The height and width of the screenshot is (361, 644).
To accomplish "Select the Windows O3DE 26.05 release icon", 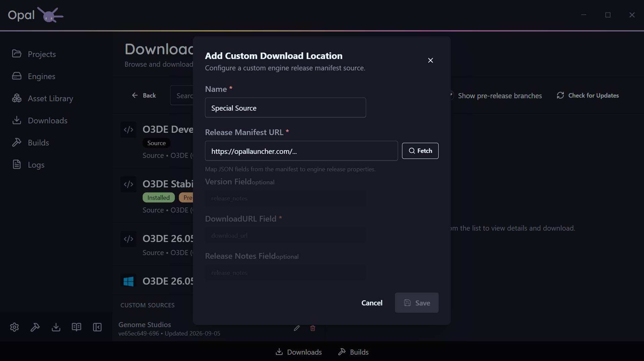I will click(129, 281).
